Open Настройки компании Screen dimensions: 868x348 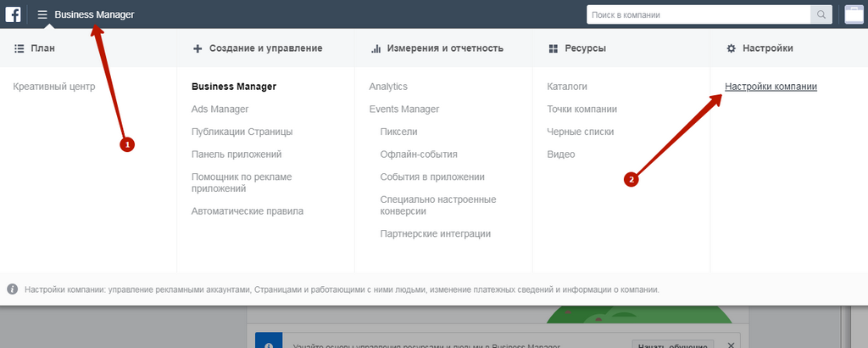(x=771, y=87)
